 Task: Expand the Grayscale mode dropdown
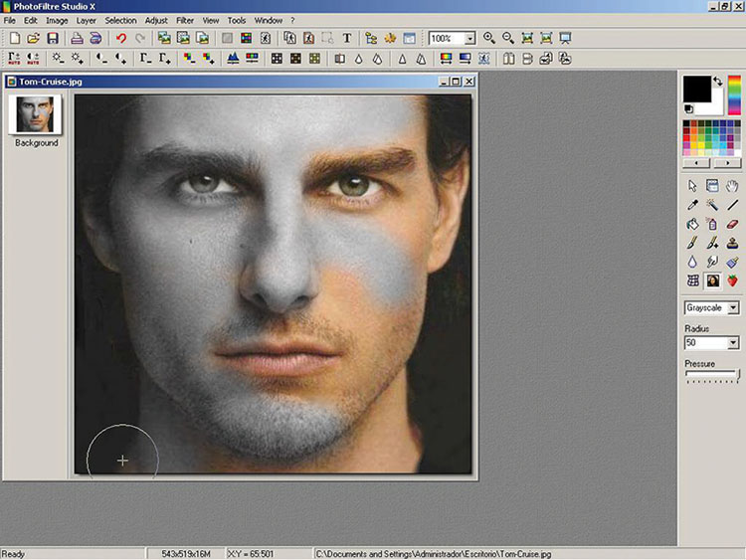tap(733, 308)
